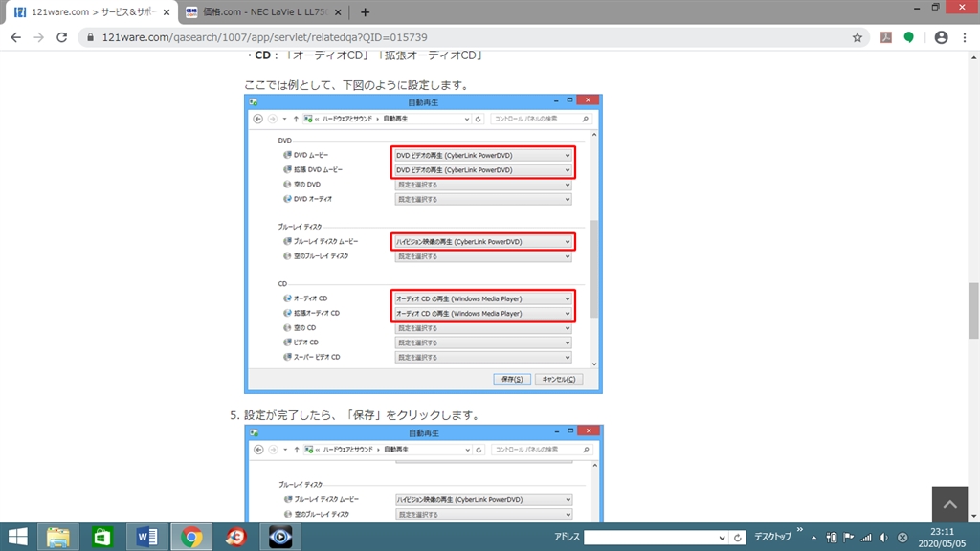980x551 pixels.
Task: Click the 自動再生 screenshot below step 5
Action: [x=424, y=474]
